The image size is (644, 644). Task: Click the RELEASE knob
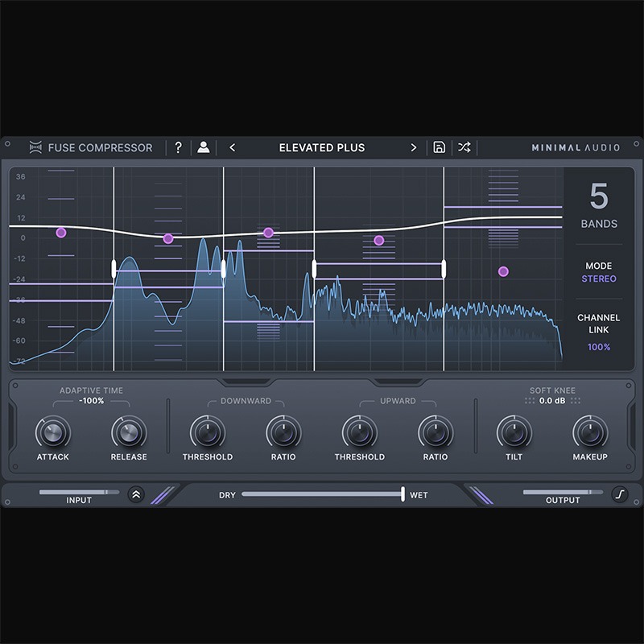pyautogui.click(x=129, y=432)
